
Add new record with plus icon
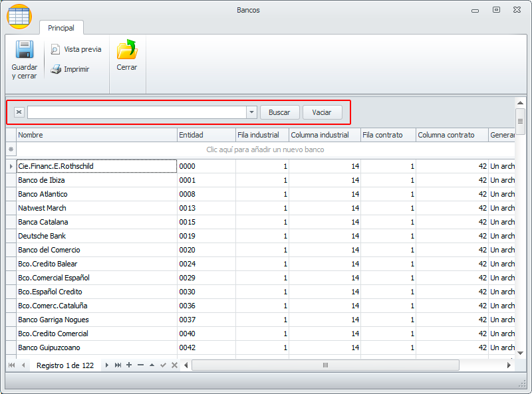(x=129, y=365)
